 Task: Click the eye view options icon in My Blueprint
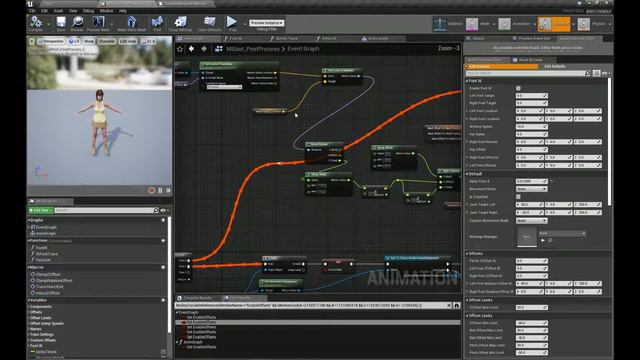[x=164, y=210]
